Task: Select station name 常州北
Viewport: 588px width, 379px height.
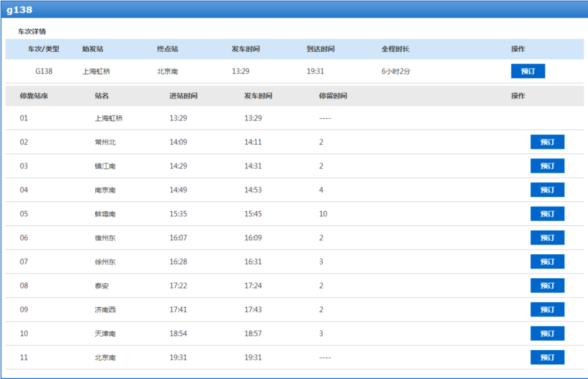Action: point(105,142)
